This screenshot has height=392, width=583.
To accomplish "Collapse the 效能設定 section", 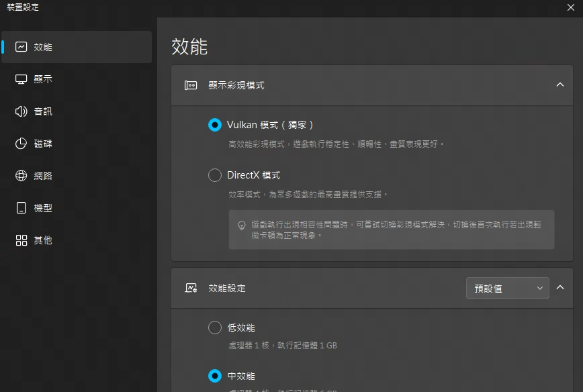I will (560, 287).
